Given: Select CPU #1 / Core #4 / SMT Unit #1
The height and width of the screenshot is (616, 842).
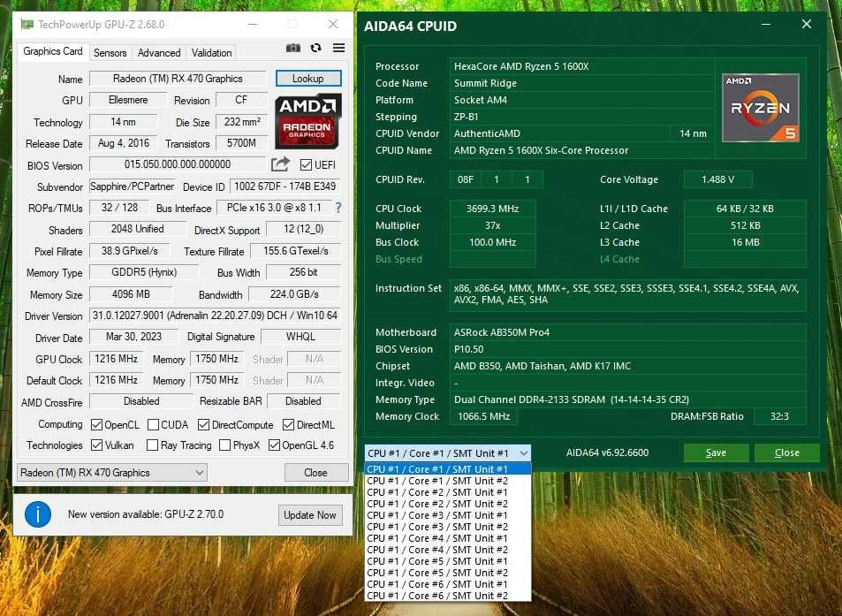Looking at the screenshot, I should click(x=448, y=538).
